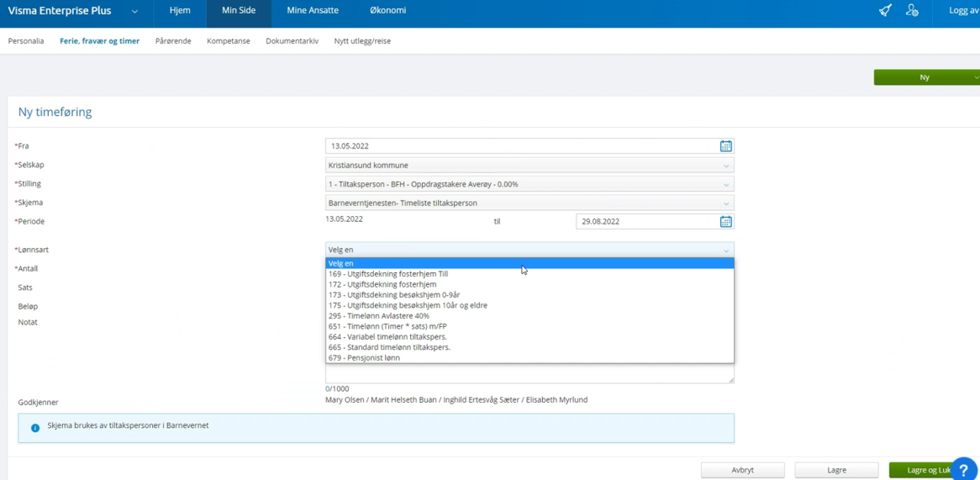Open the Dokumentarkiv submenu
The width and height of the screenshot is (980, 480).
click(x=292, y=41)
